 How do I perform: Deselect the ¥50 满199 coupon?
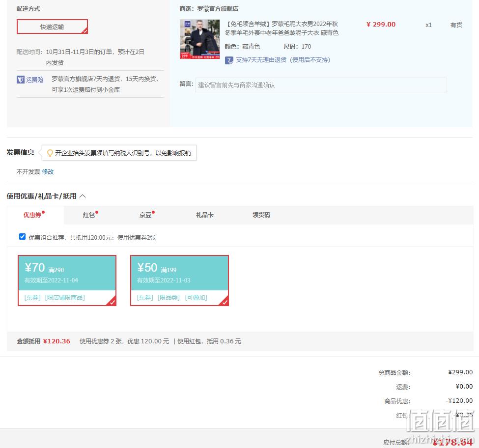pyautogui.click(x=180, y=280)
